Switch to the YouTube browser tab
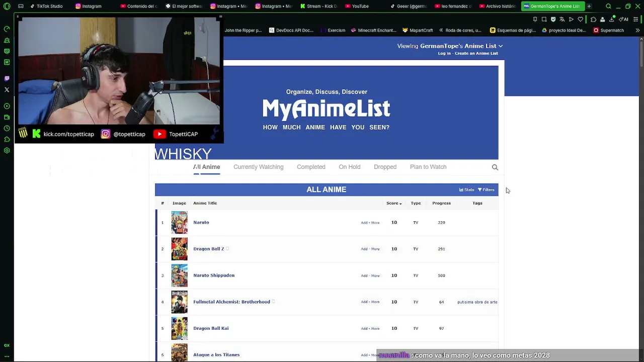 356,6
